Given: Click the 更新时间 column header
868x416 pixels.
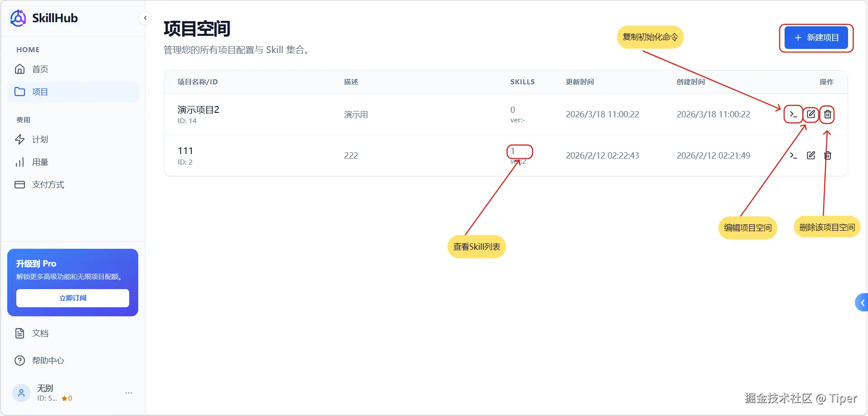Looking at the screenshot, I should coord(580,82).
